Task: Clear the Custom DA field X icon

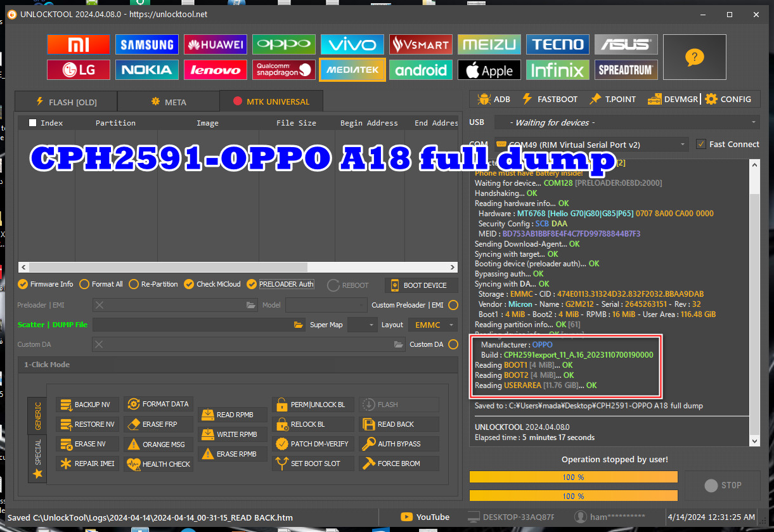Action: point(100,344)
